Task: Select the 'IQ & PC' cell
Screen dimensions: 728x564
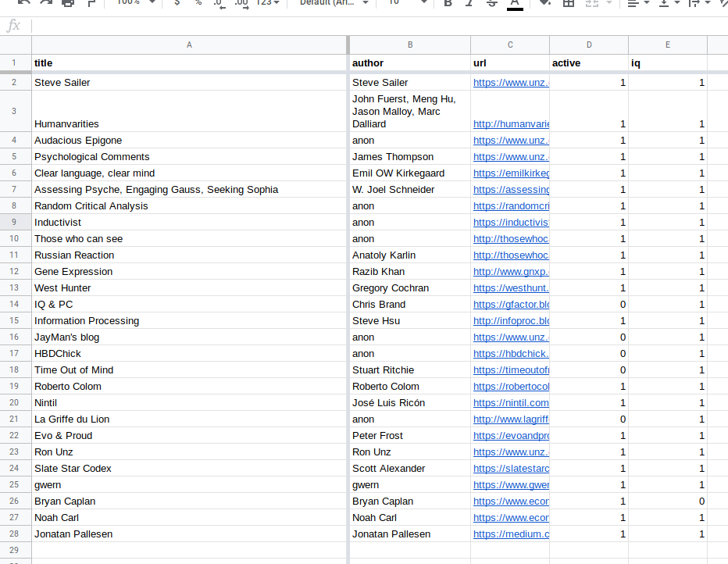Action: [189, 304]
